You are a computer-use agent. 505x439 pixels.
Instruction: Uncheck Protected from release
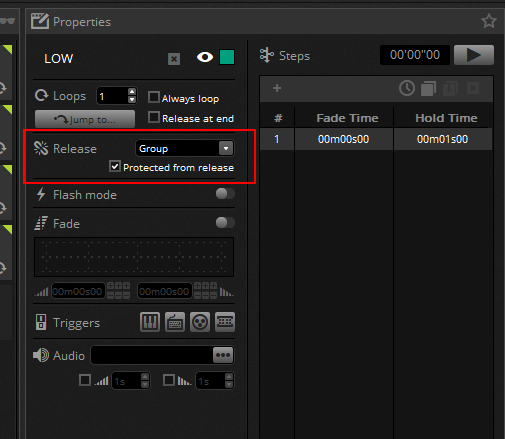point(115,166)
